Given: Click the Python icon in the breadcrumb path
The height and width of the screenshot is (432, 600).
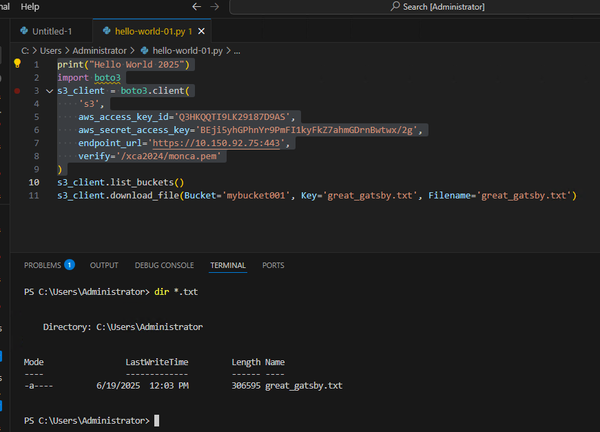Looking at the screenshot, I should [144, 50].
